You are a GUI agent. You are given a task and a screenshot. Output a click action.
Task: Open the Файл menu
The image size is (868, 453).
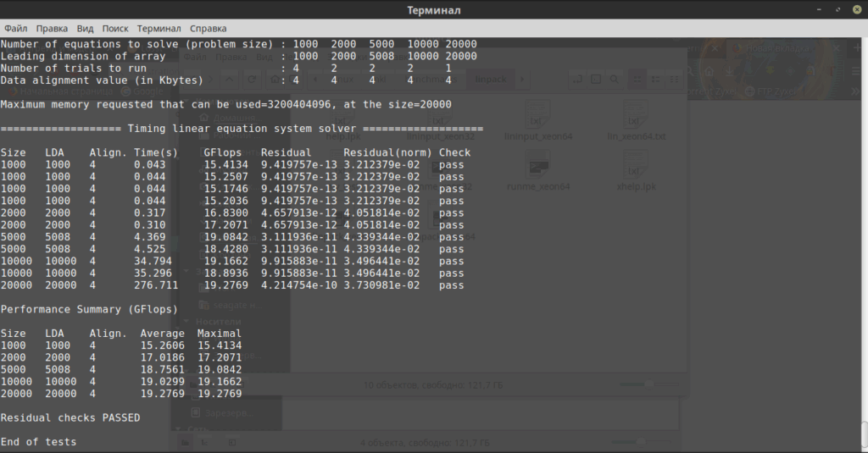pyautogui.click(x=15, y=28)
